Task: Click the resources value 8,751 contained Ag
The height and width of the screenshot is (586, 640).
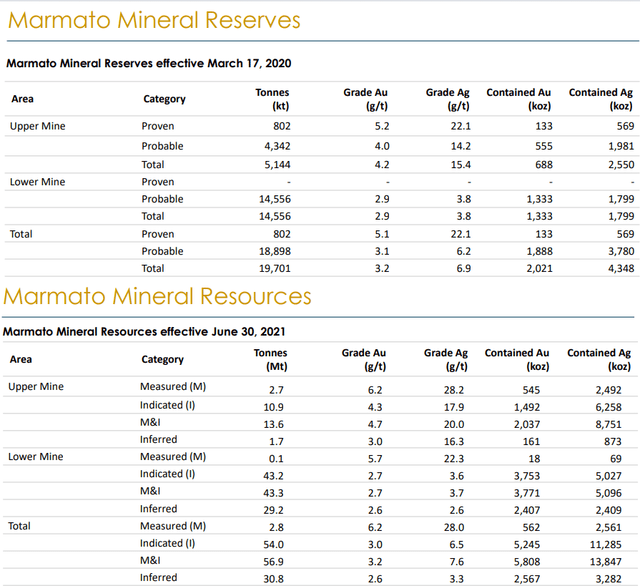Action: pyautogui.click(x=609, y=424)
